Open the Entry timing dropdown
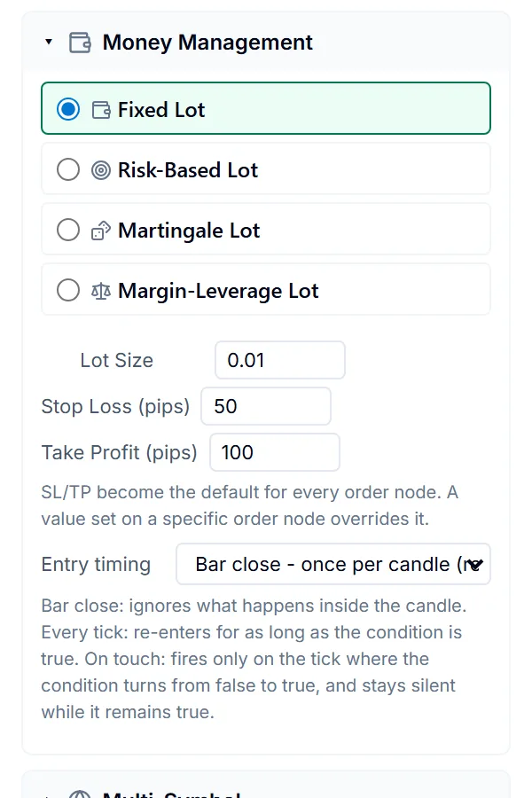The image size is (532, 798). (x=333, y=564)
